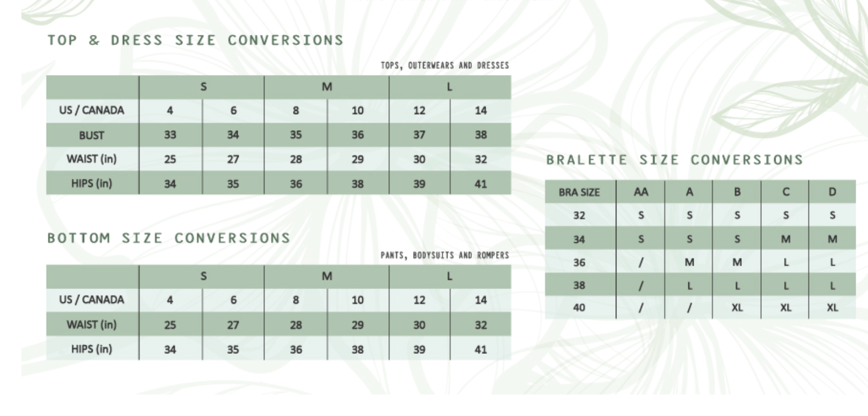Select the M header in bottom table
The height and width of the screenshot is (416, 868).
click(x=327, y=276)
